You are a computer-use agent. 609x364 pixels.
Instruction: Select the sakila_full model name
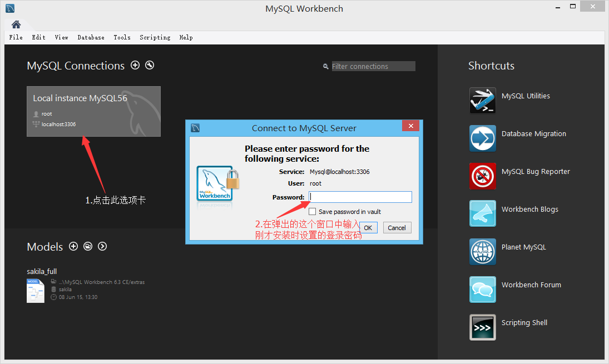[42, 271]
